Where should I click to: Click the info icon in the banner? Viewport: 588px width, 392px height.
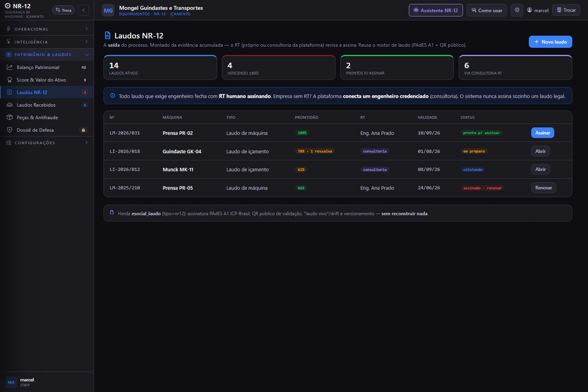[113, 96]
